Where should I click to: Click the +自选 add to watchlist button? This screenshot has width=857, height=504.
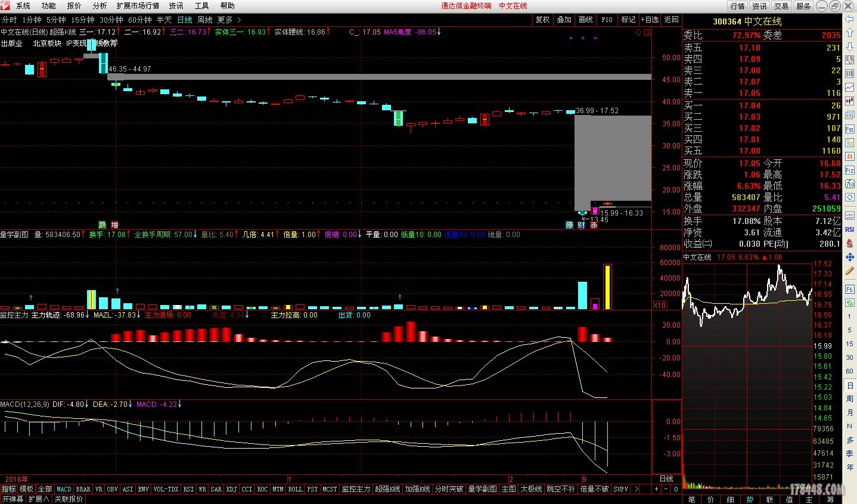(x=650, y=20)
